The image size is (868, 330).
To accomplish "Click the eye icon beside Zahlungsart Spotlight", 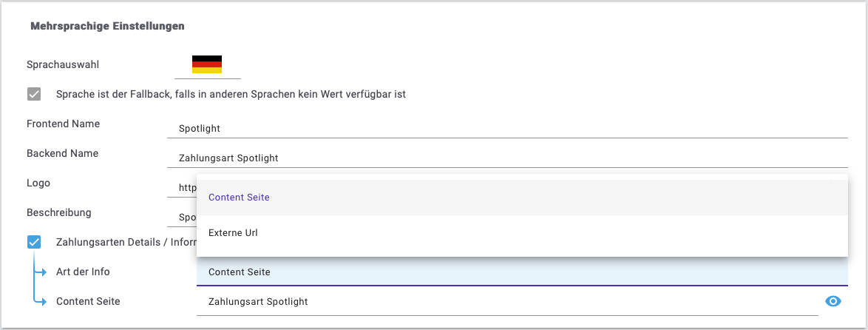I will coord(833,301).
